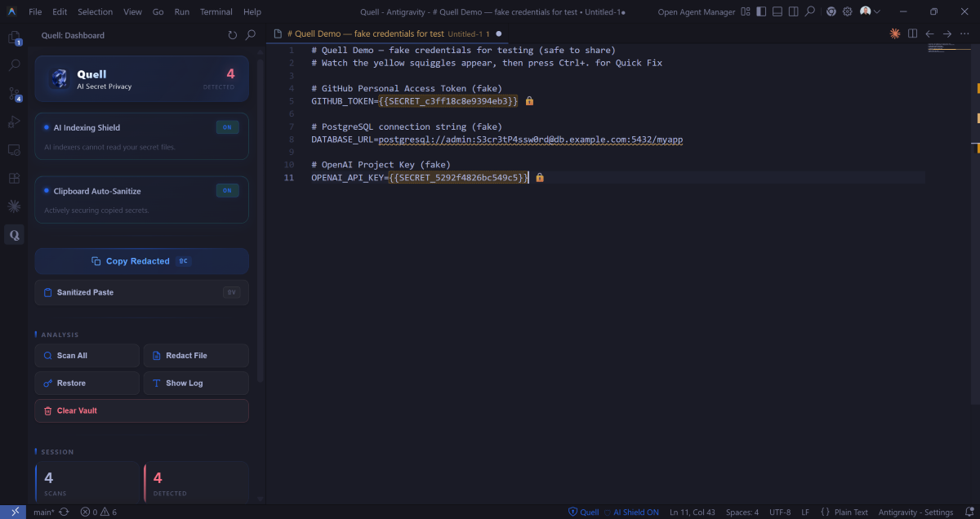Toggle the primary side bar
Image resolution: width=980 pixels, height=519 pixels.
(762, 11)
